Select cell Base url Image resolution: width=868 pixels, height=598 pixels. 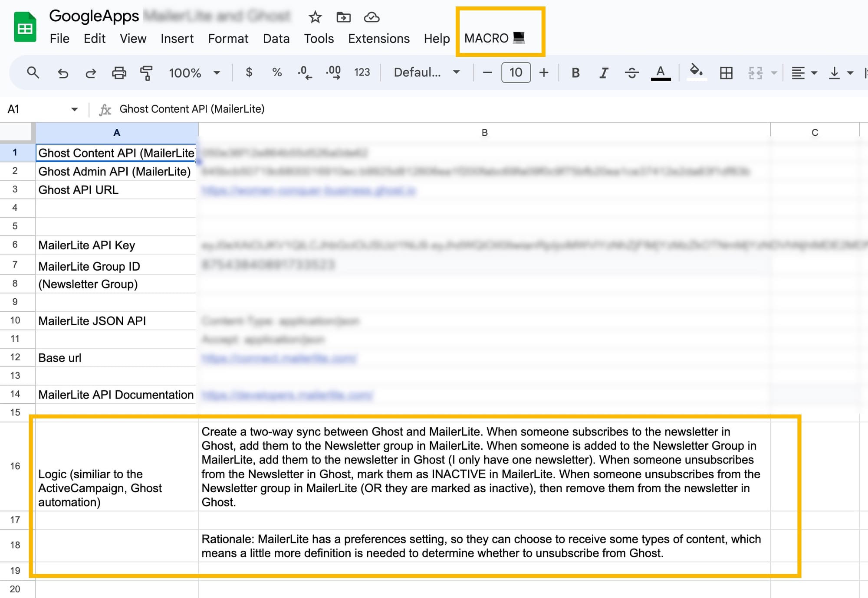[116, 358]
